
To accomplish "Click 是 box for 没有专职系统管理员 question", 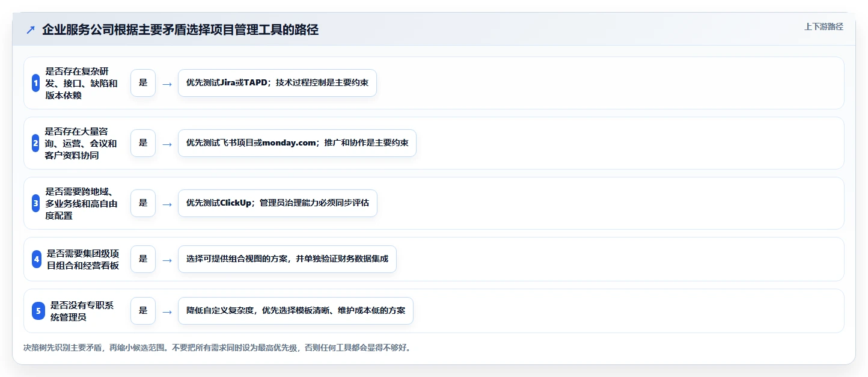I will pyautogui.click(x=143, y=311).
